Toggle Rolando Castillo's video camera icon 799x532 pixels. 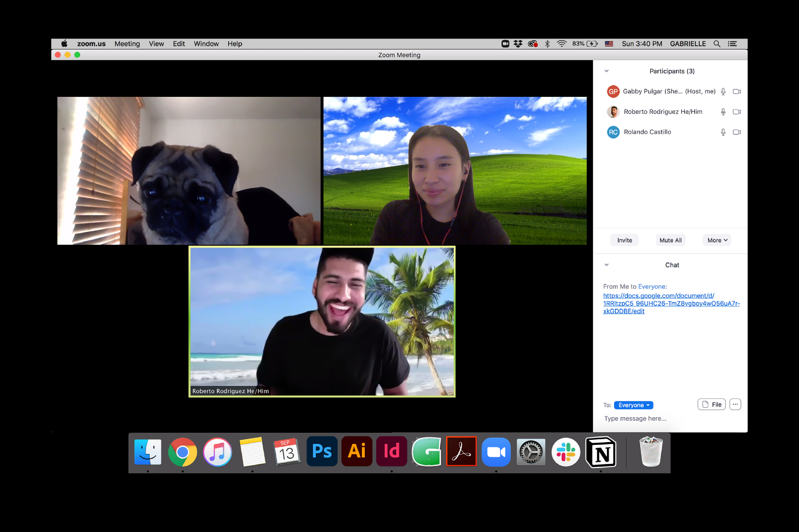[x=736, y=132]
